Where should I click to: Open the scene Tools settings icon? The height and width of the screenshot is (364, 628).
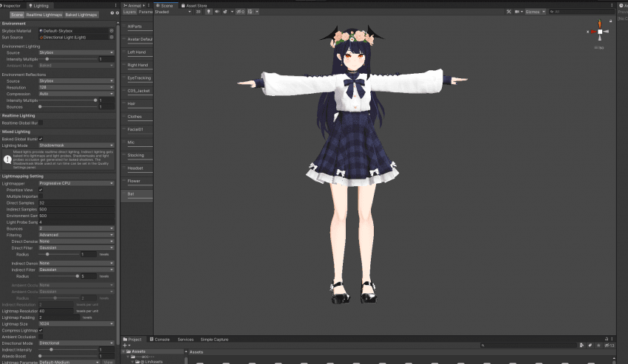point(510,13)
